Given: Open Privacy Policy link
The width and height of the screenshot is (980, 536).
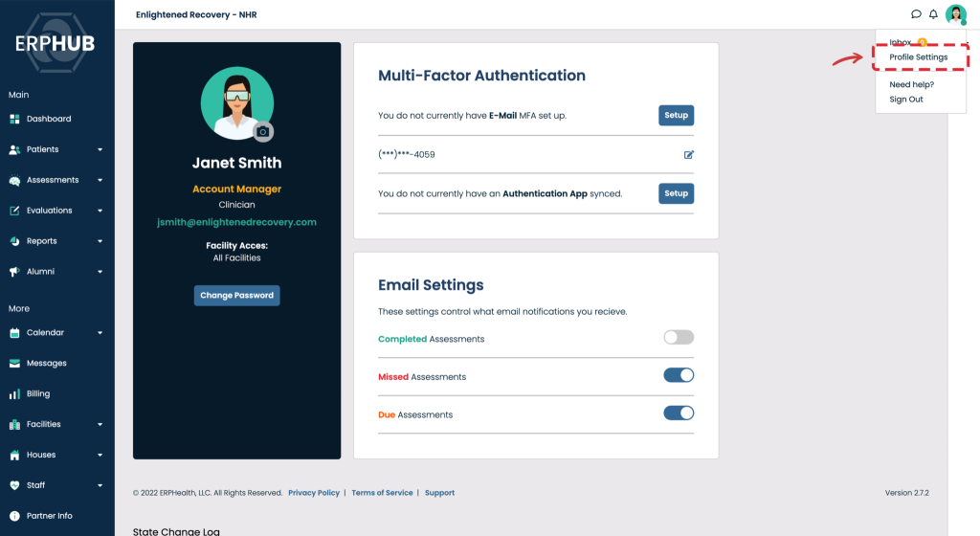Looking at the screenshot, I should (x=314, y=493).
